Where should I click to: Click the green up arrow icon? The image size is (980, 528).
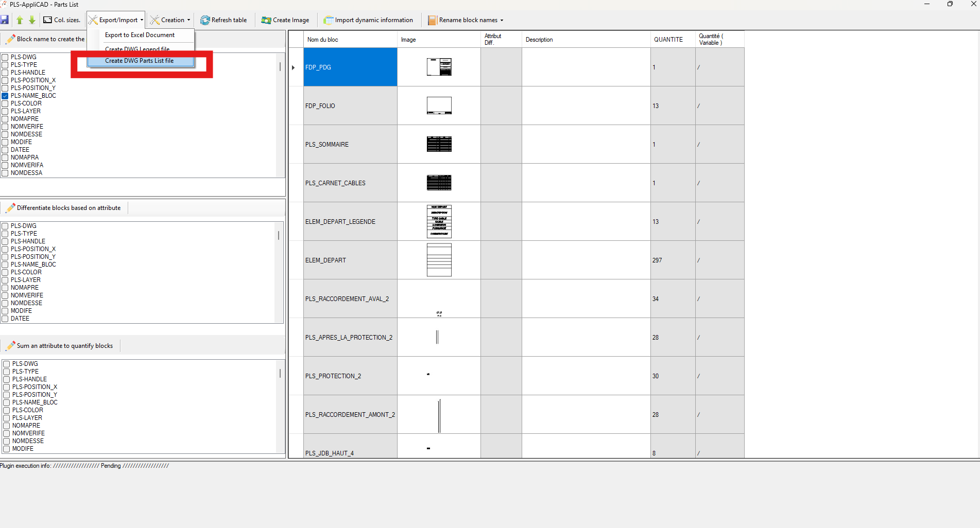pyautogui.click(x=20, y=20)
